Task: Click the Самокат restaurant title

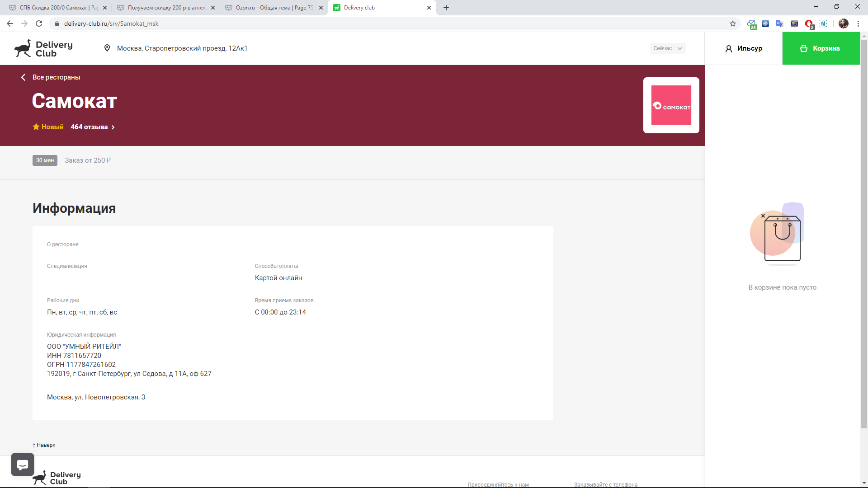Action: (x=75, y=101)
